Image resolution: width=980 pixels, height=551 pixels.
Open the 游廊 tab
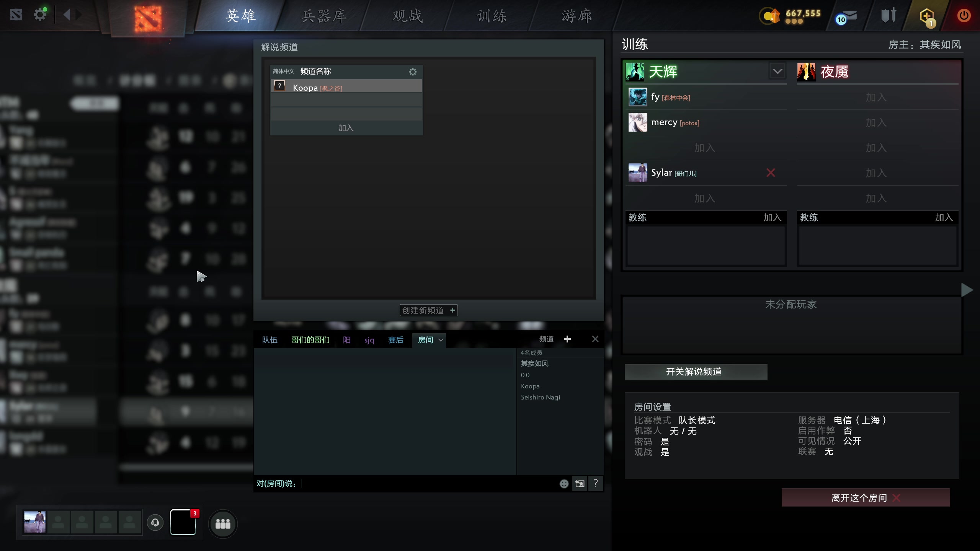(x=577, y=16)
